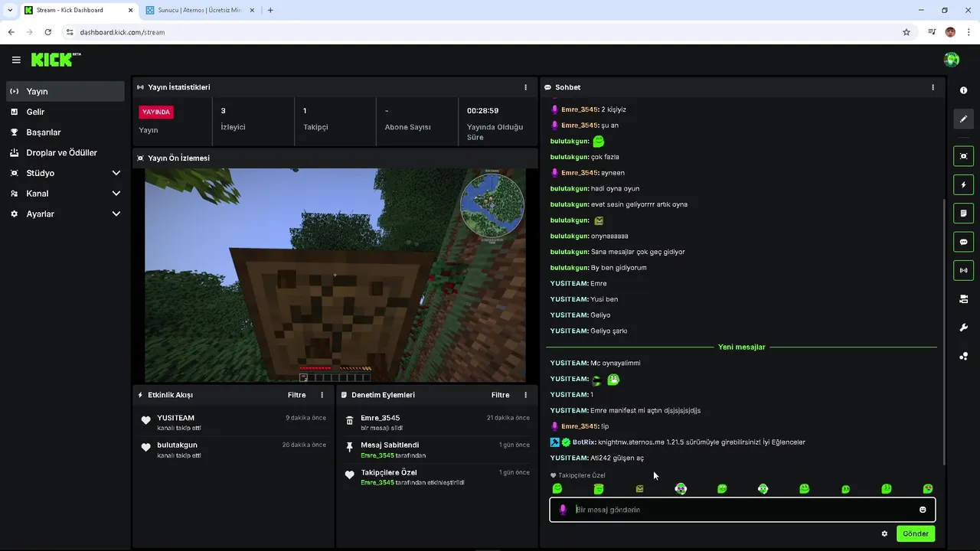Click the bulutakgun follow event row
Viewport: 980px width, 551px height.
point(234,450)
